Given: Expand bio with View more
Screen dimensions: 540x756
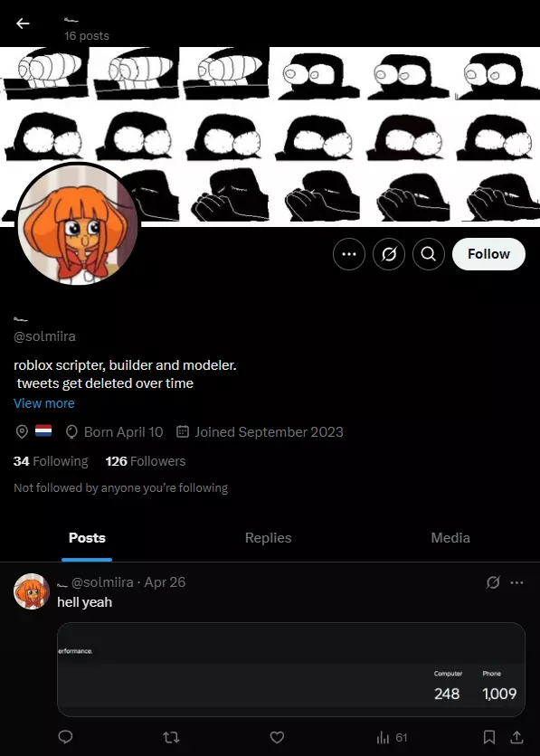Looking at the screenshot, I should tap(44, 403).
